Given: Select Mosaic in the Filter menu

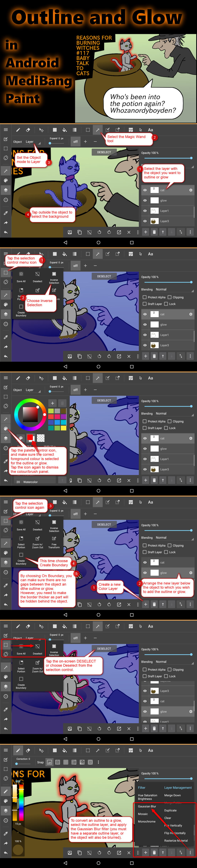Looking at the screenshot, I should pyautogui.click(x=143, y=814).
